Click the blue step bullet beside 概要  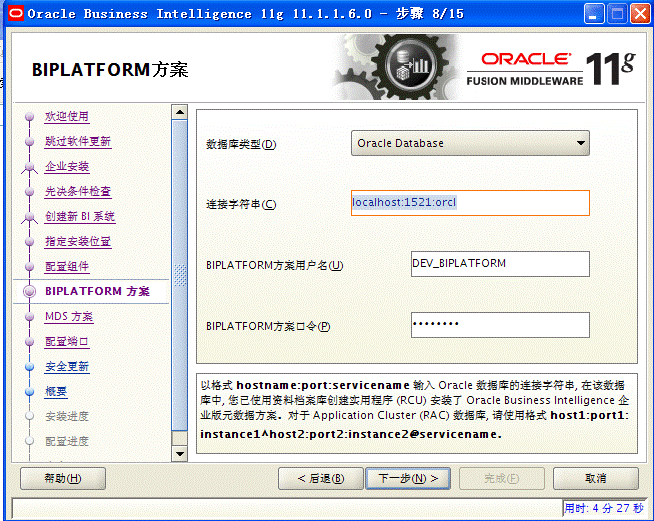click(29, 392)
